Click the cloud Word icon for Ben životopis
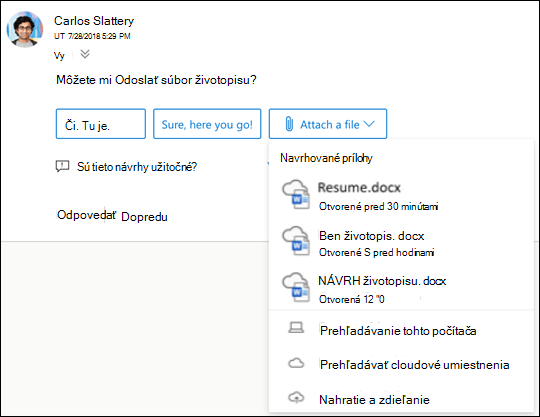This screenshot has height=417, width=540. pyautogui.click(x=296, y=241)
